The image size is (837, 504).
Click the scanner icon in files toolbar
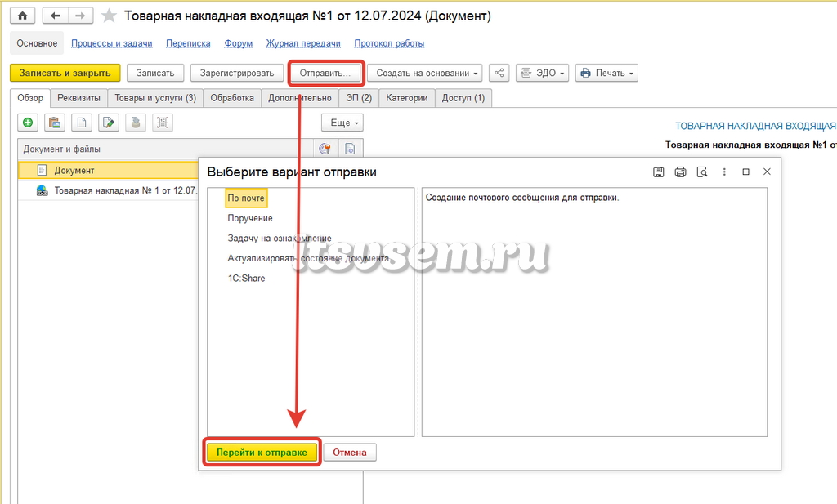point(136,123)
